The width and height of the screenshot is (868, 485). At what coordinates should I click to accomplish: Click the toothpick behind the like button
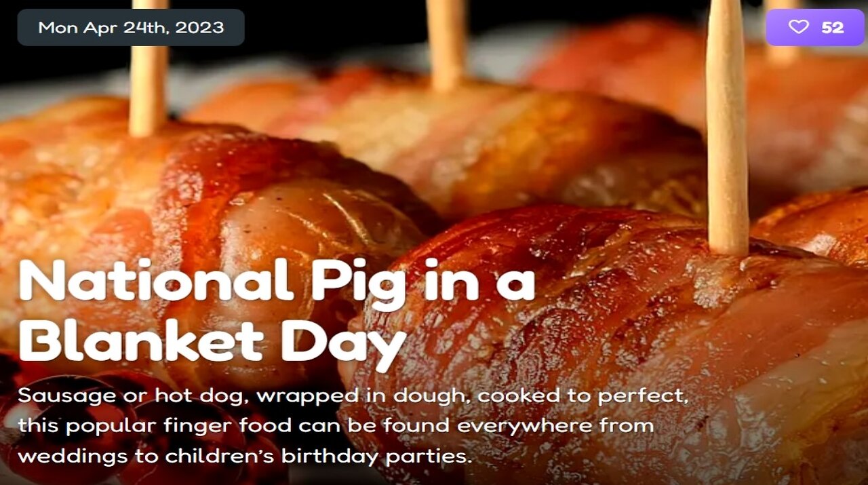point(783,32)
